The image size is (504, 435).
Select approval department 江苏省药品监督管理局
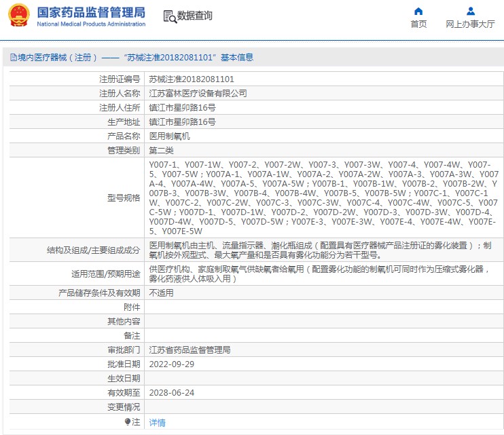point(190,350)
